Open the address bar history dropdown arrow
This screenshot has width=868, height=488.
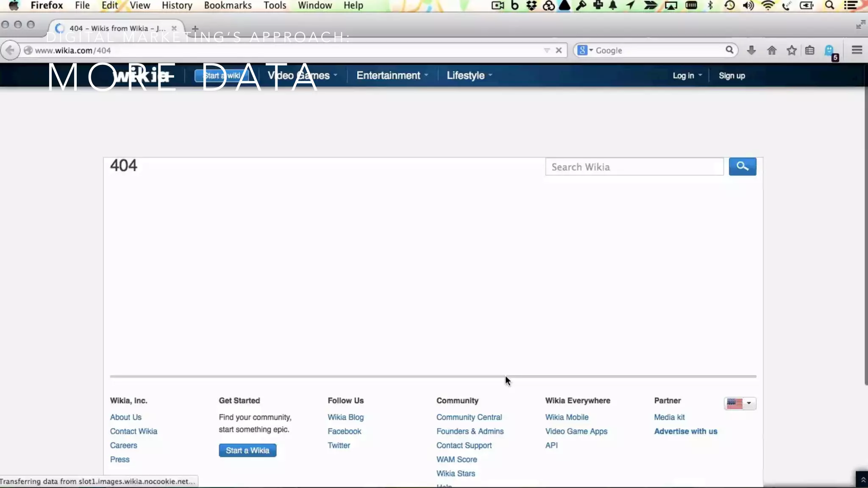(547, 50)
